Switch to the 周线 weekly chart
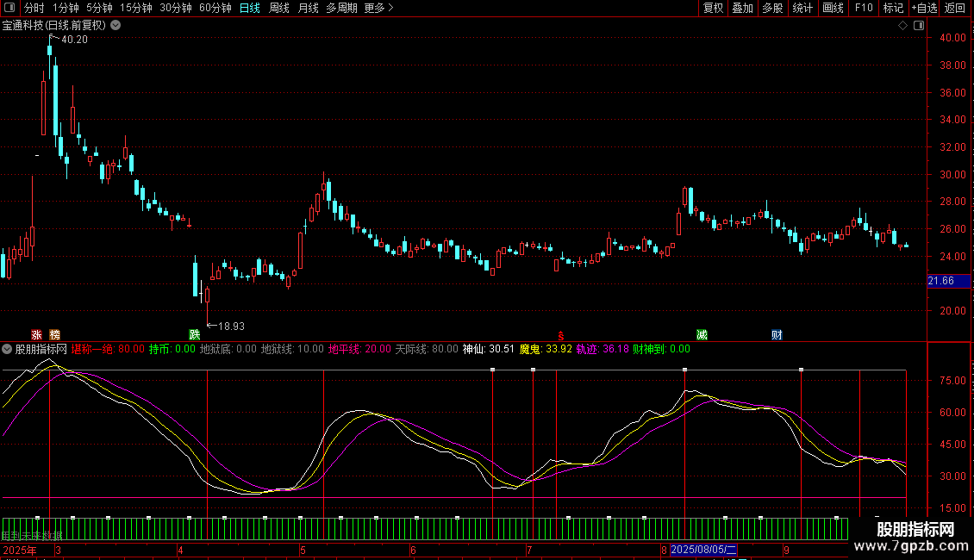974x560 pixels. pos(279,8)
